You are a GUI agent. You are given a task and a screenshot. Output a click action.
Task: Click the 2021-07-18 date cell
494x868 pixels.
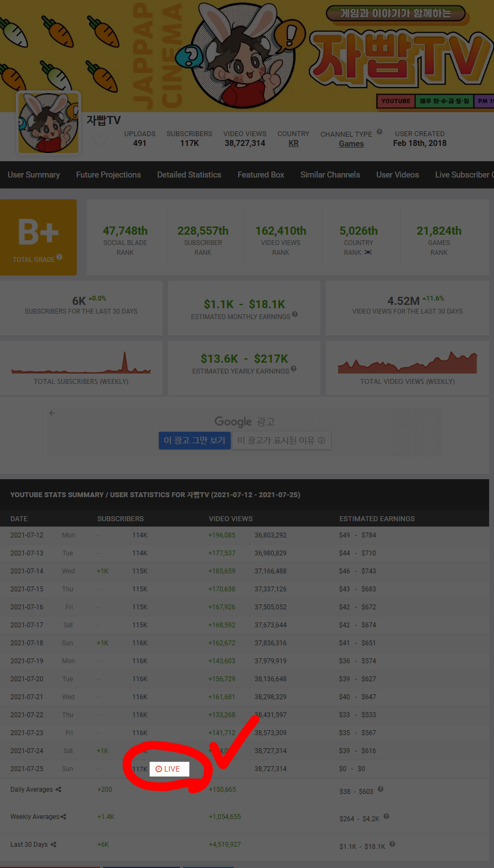tap(27, 643)
